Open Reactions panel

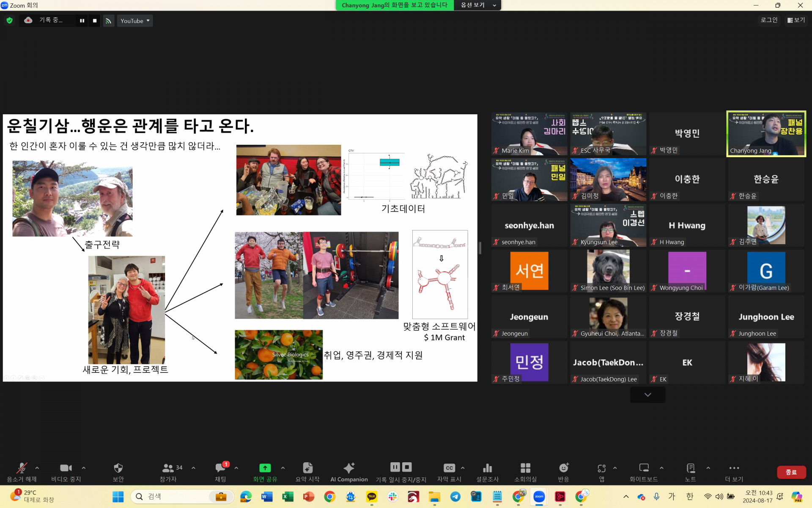point(563,470)
